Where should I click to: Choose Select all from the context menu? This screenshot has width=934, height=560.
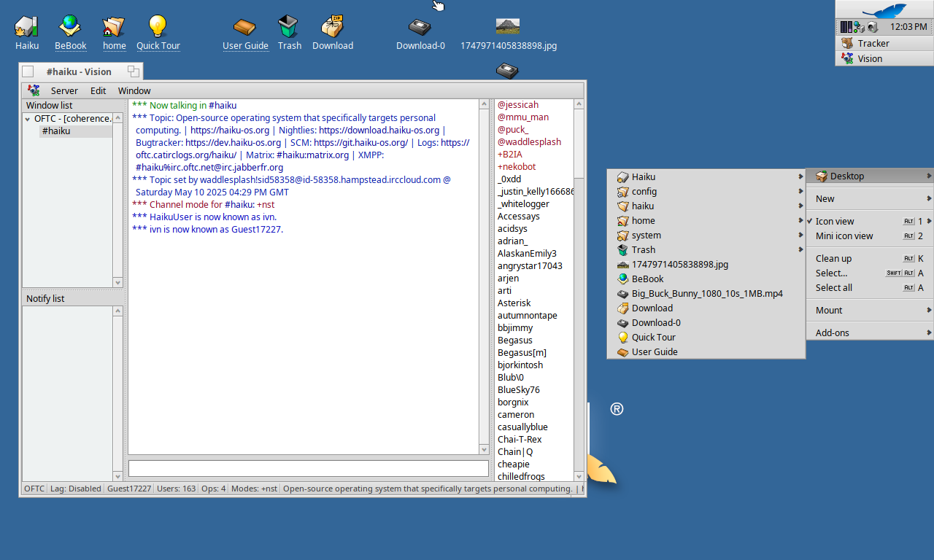coord(870,287)
